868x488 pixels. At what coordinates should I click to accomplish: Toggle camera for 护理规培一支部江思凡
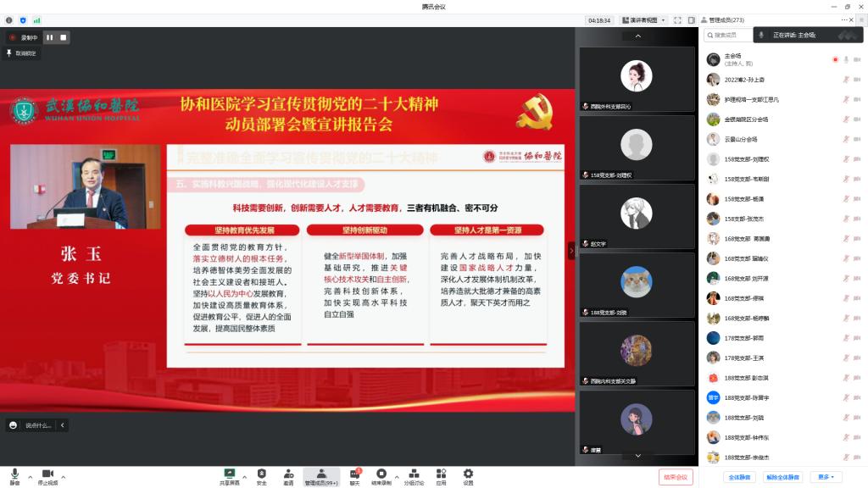tap(858, 100)
